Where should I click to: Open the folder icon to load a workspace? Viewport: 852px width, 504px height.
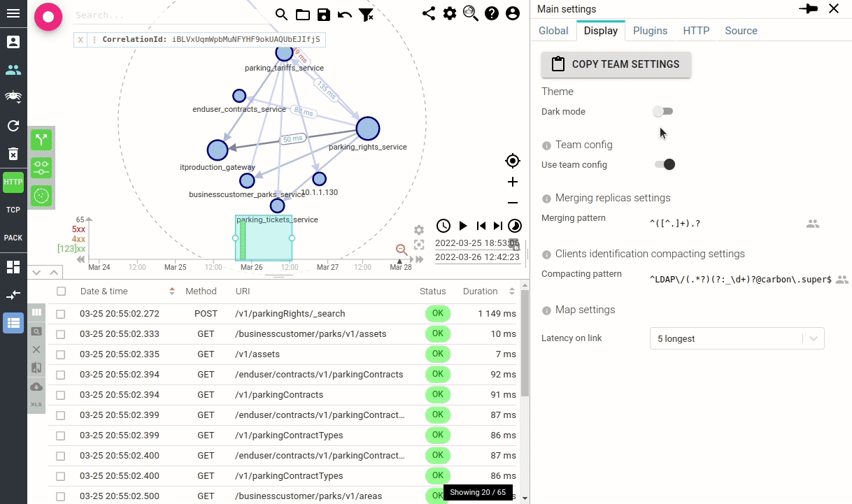pos(302,15)
